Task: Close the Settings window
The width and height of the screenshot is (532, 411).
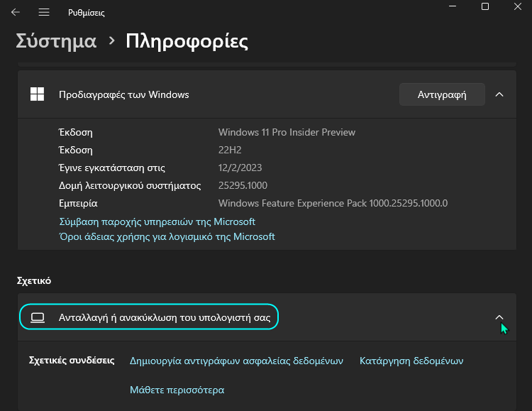Action: click(517, 6)
